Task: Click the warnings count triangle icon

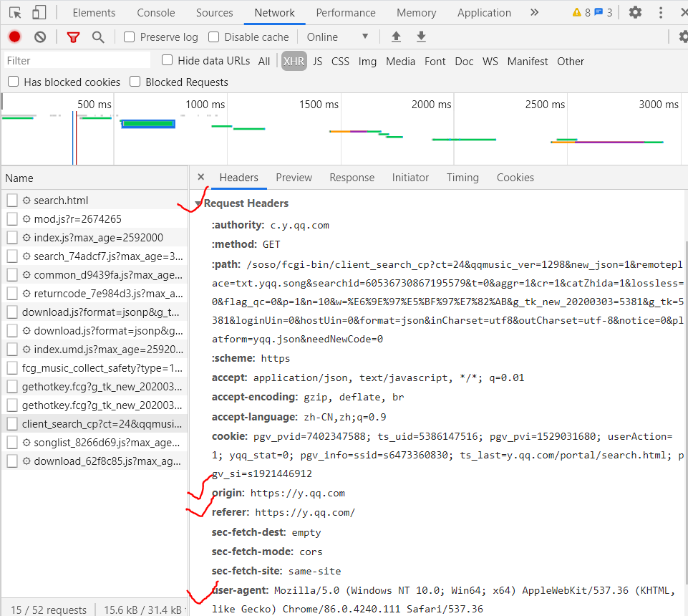Action: (x=576, y=12)
